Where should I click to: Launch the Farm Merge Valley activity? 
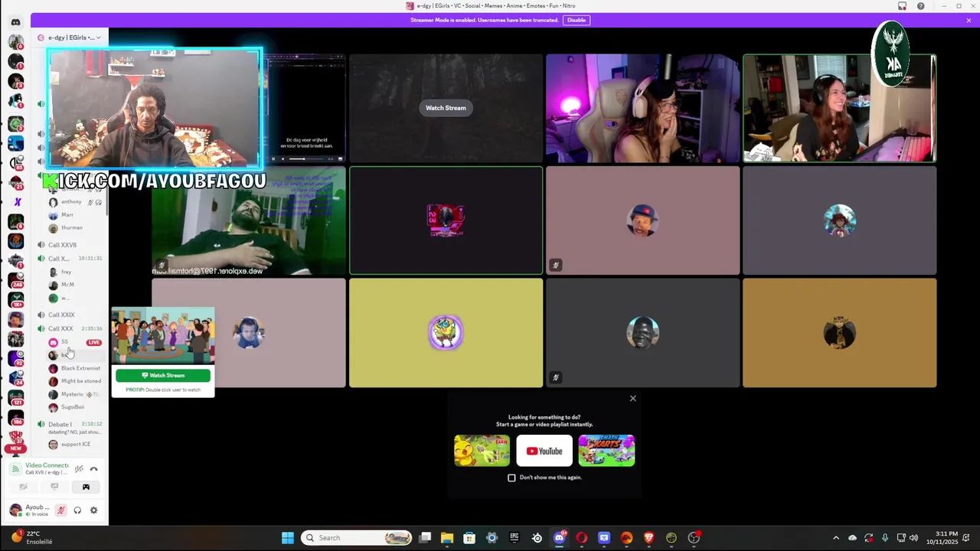(482, 451)
